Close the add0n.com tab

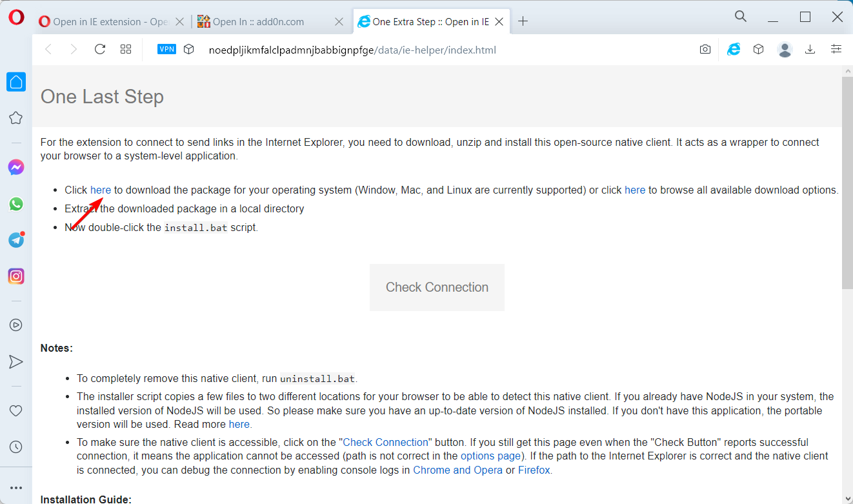[339, 22]
